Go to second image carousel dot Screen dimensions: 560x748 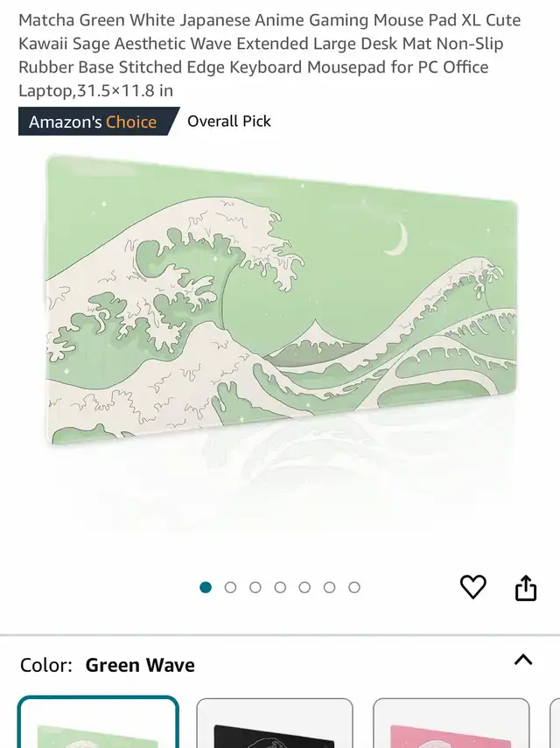pyautogui.click(x=230, y=587)
